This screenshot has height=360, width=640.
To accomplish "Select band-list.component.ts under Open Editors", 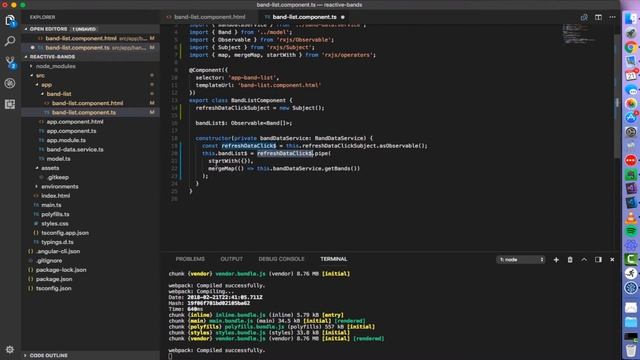I will coord(90,48).
